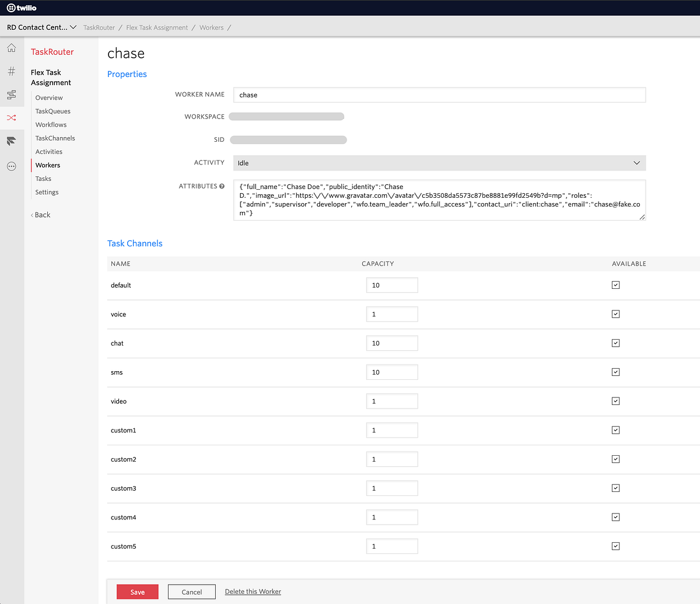Click the Activity dropdown chevron arrow
The height and width of the screenshot is (604, 700).
coord(636,163)
